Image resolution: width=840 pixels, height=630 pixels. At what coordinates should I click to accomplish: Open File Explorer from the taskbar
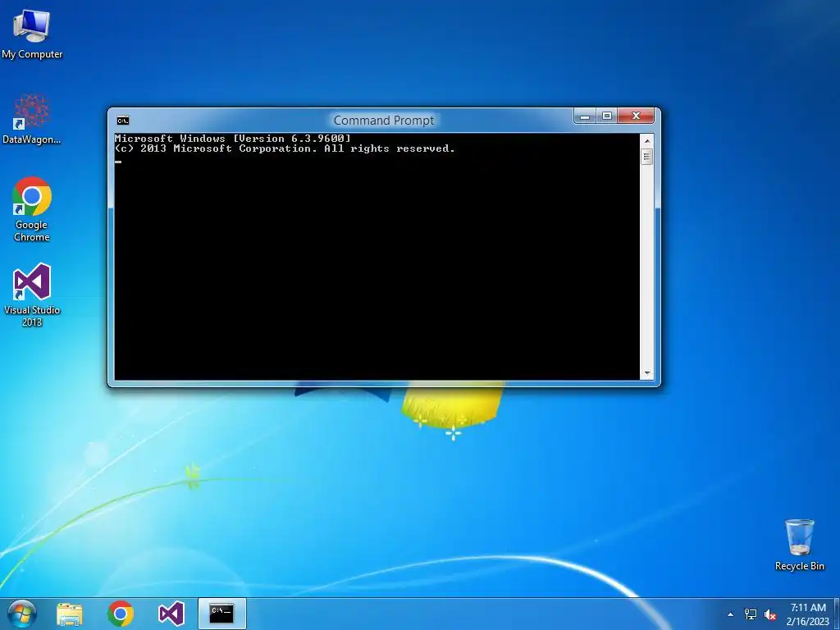(70, 614)
